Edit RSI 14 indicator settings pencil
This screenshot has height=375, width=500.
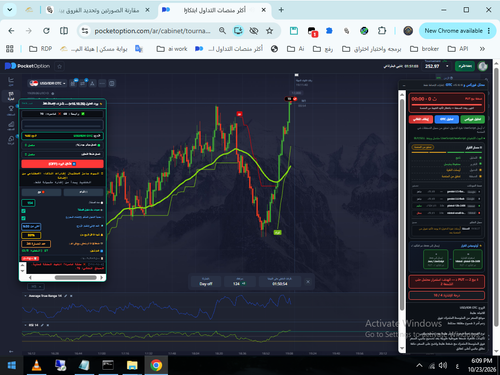(x=42, y=325)
